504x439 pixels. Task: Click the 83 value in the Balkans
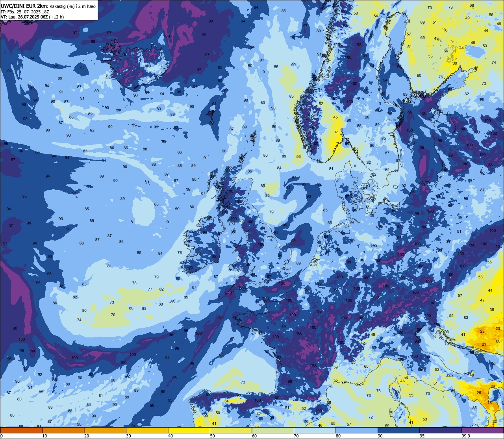[x=466, y=318]
